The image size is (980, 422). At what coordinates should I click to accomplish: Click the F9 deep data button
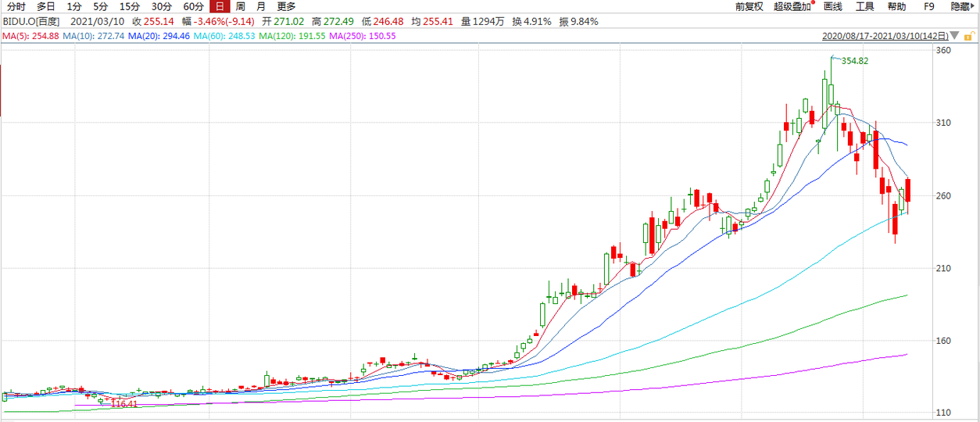click(x=929, y=6)
